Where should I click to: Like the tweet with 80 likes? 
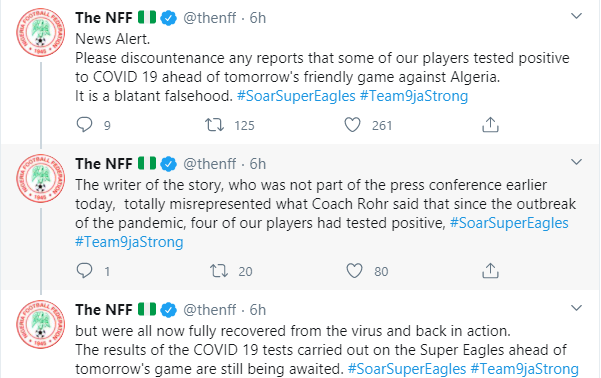[354, 271]
